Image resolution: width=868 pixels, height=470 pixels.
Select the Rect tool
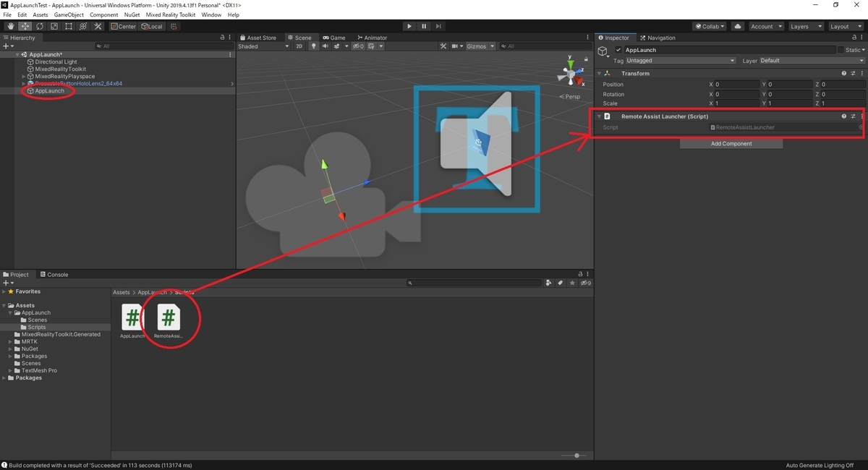(x=68, y=26)
